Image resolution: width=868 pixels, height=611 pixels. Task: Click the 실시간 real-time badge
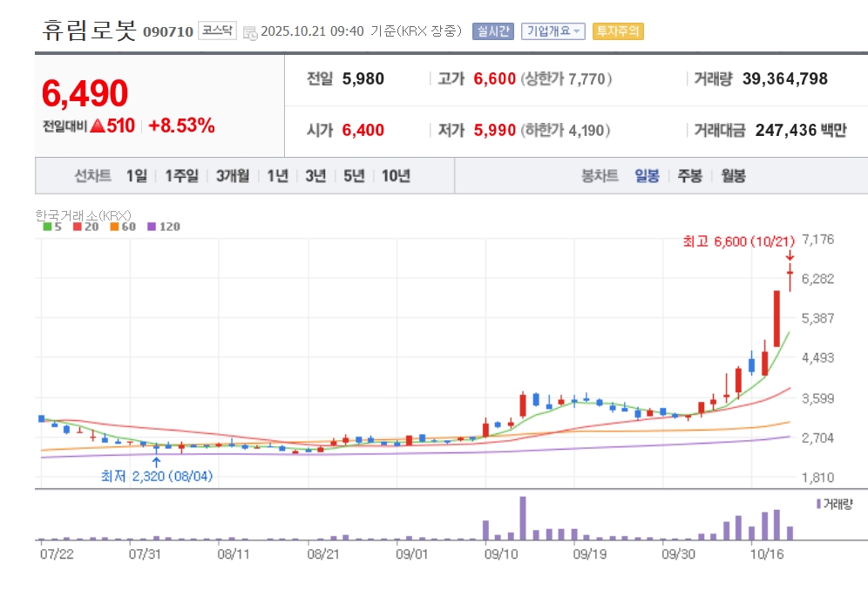493,31
